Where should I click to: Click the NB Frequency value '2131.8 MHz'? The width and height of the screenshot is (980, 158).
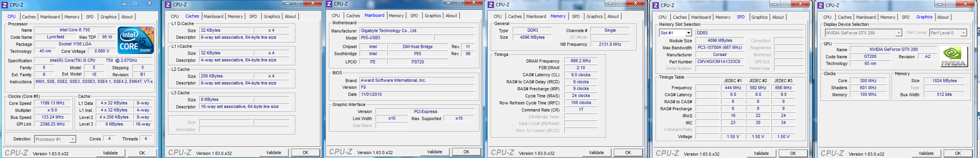coord(610,45)
